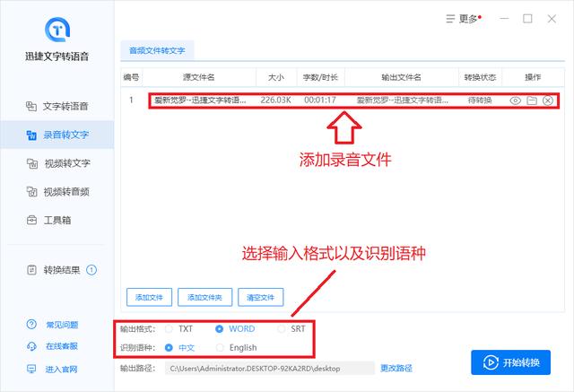
Task: Choose English recognition language
Action: pyautogui.click(x=236, y=348)
